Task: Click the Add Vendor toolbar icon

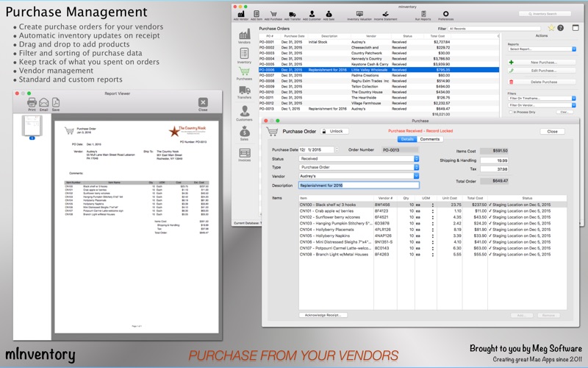Action: point(240,15)
